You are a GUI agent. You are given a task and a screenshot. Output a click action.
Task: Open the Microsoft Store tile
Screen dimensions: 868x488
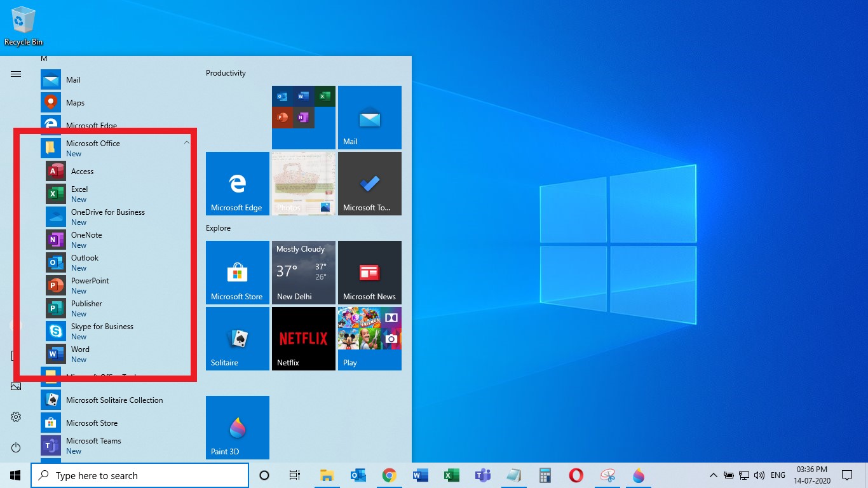[238, 273]
